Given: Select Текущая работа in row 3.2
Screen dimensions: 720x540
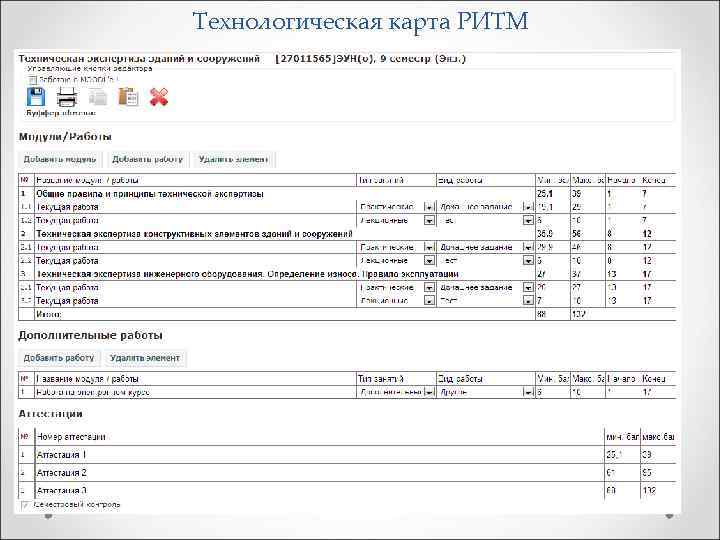Looking at the screenshot, I should (67, 301).
